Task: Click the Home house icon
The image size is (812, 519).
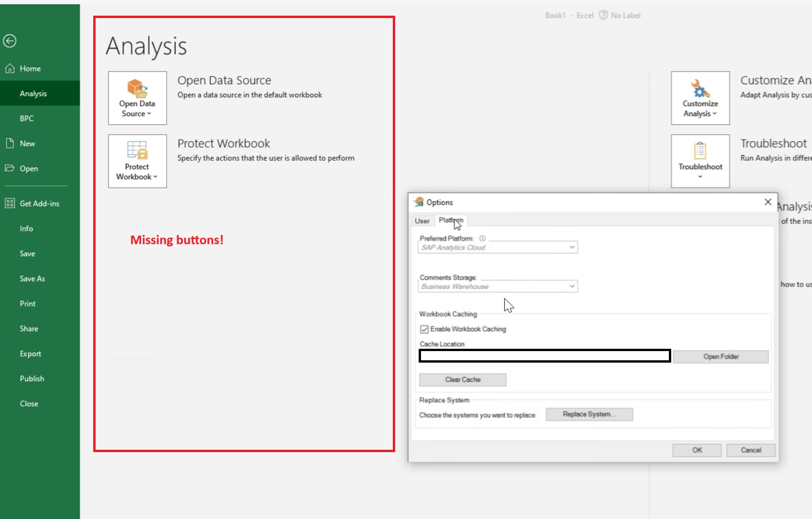Action: point(10,68)
